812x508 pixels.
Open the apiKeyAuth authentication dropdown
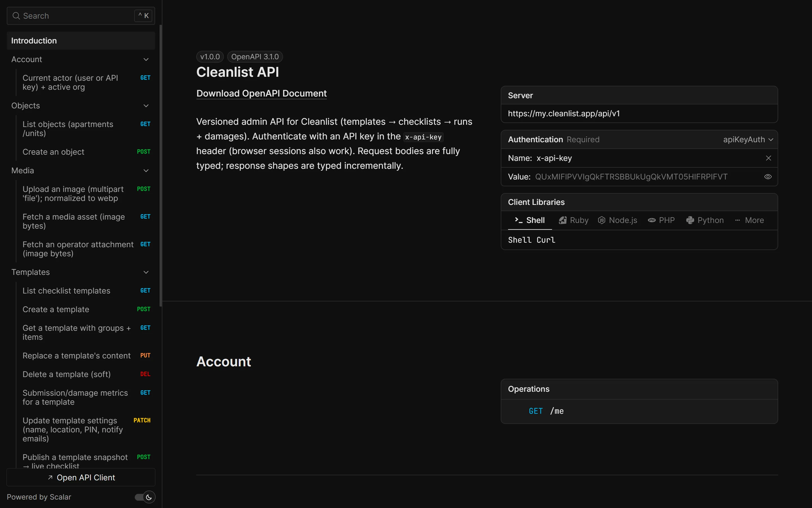(748, 139)
